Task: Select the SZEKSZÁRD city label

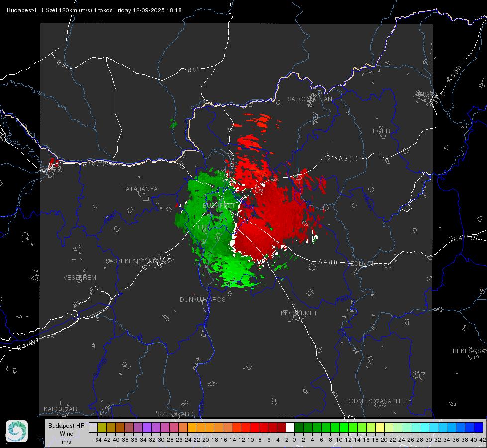Action: coord(176,414)
